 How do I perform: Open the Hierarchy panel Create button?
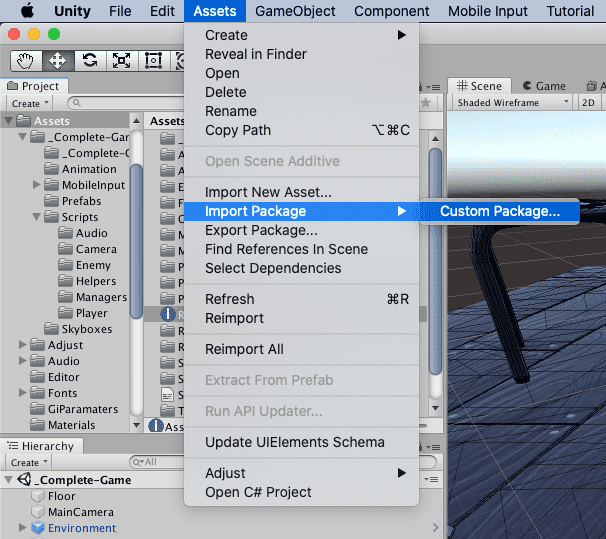pyautogui.click(x=29, y=462)
